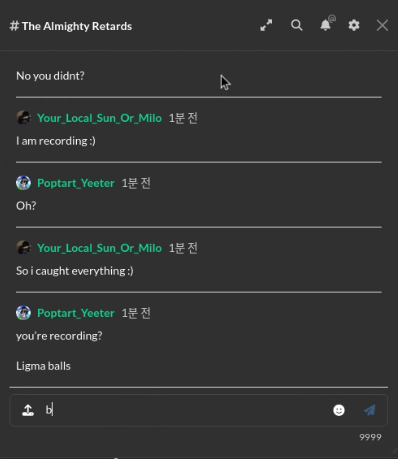This screenshot has height=459, width=398.
Task: Click Your_Local_Sun_Or_Milo's avatar above 'I am recording'
Action: pyautogui.click(x=23, y=118)
